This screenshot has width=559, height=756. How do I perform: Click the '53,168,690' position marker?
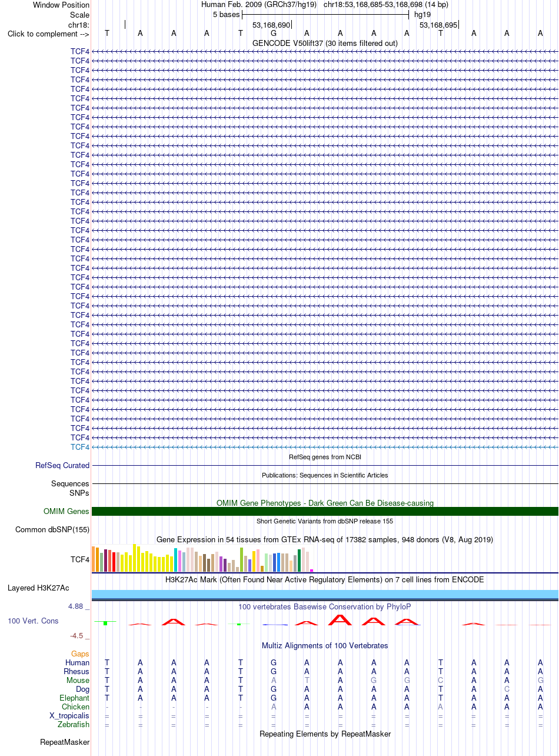pos(271,25)
